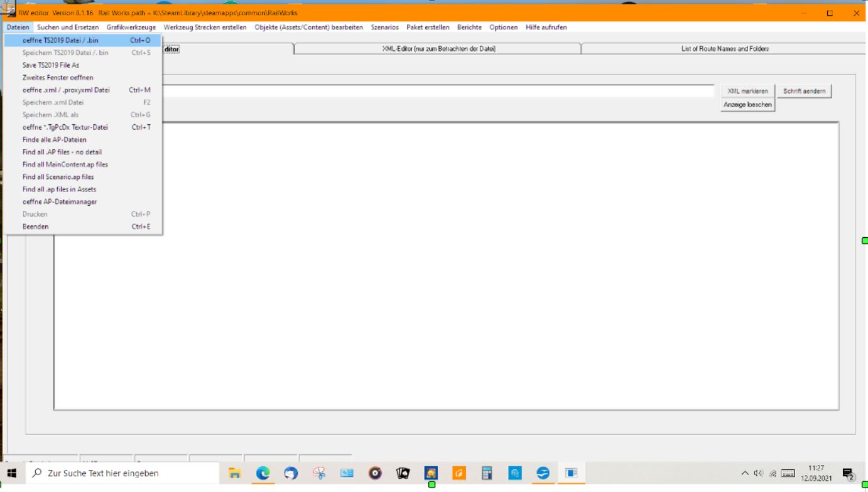
Task: Choose 'Zweites Fenster oeffnen'
Action: 84,77
